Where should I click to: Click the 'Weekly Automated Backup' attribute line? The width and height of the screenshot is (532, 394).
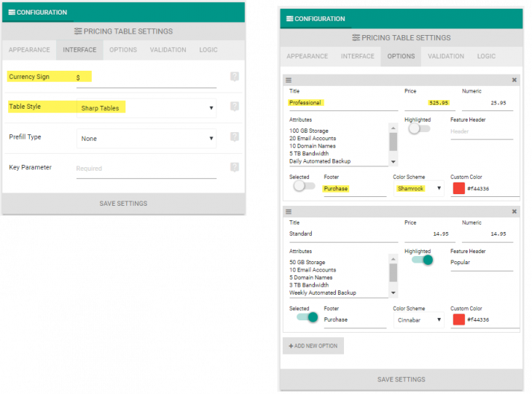click(x=323, y=293)
